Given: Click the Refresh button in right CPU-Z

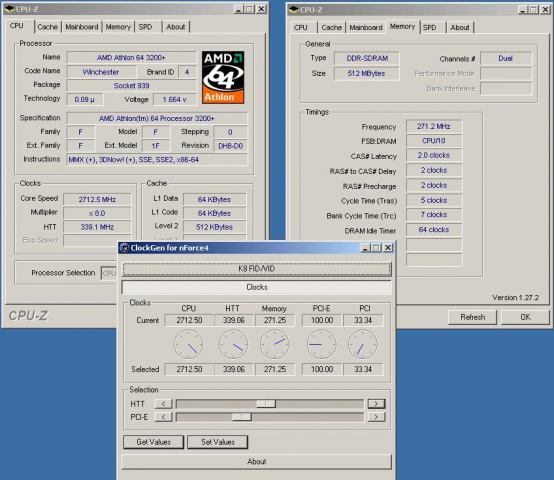Looking at the screenshot, I should pos(472,317).
